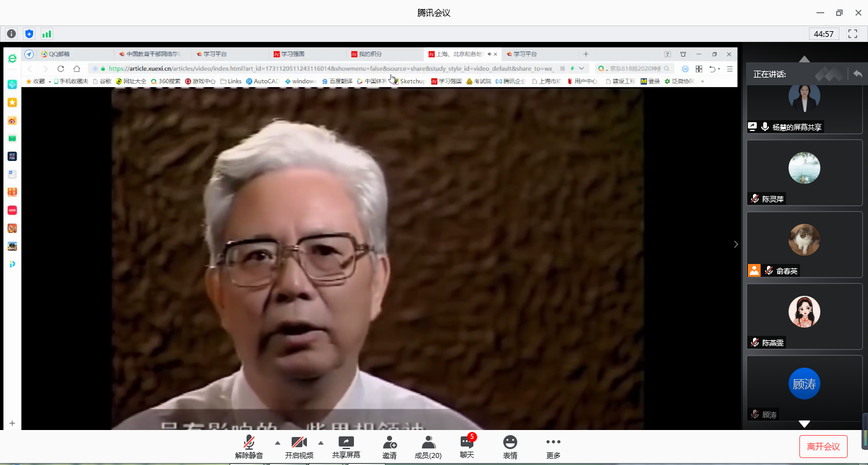The width and height of the screenshot is (868, 465).
Task: Click the meeting timer 44:57
Action: pyautogui.click(x=824, y=34)
